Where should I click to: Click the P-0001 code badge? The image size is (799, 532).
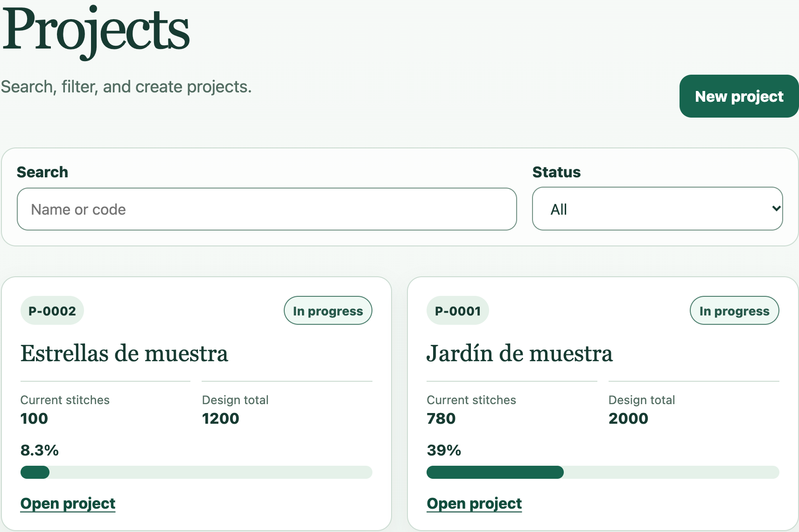pyautogui.click(x=458, y=311)
